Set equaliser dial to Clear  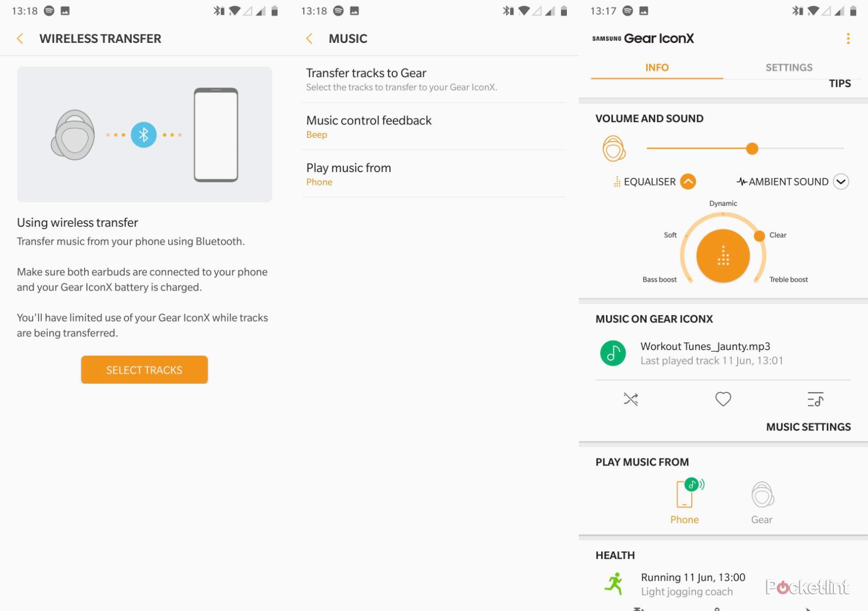click(759, 236)
